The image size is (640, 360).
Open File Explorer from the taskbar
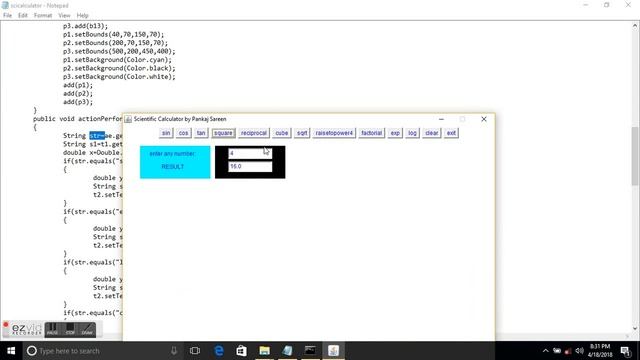click(264, 351)
